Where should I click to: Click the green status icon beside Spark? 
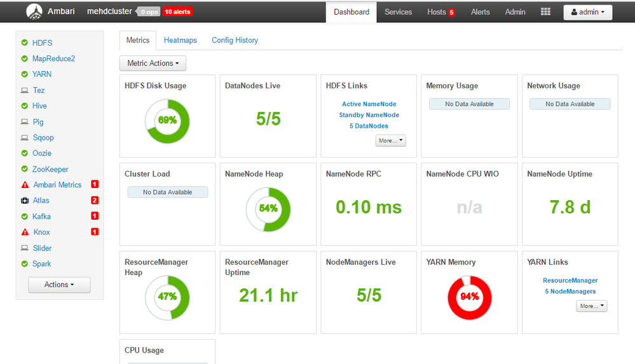point(25,264)
